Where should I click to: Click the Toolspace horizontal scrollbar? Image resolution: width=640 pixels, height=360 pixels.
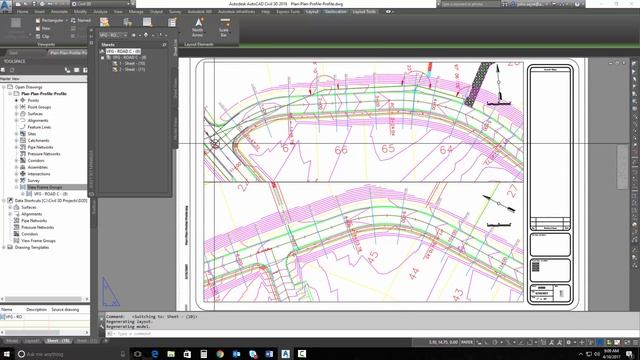pyautogui.click(x=44, y=299)
